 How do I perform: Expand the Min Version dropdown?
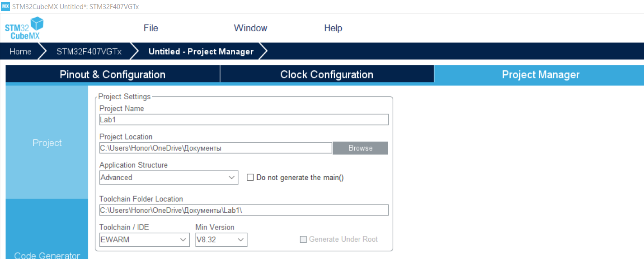[221, 240]
